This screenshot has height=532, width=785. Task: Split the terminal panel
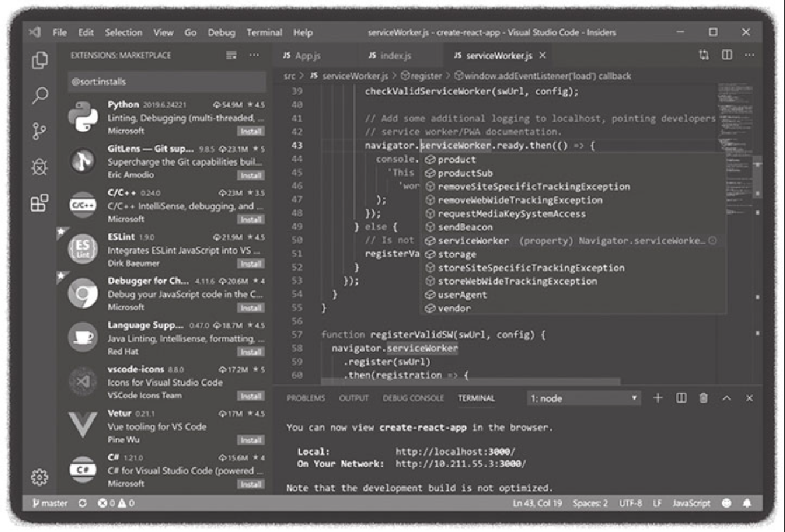[x=681, y=398]
